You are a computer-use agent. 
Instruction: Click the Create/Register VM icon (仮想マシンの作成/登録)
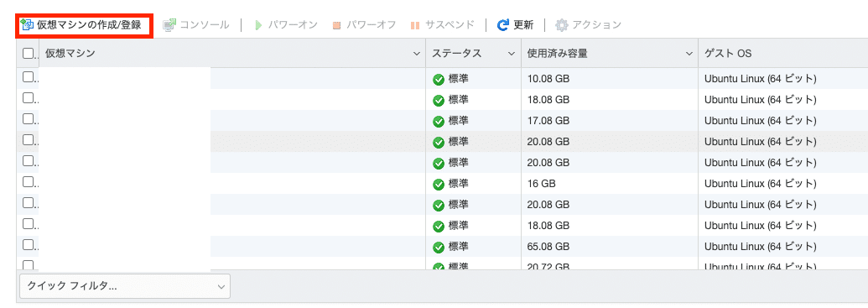[x=27, y=24]
